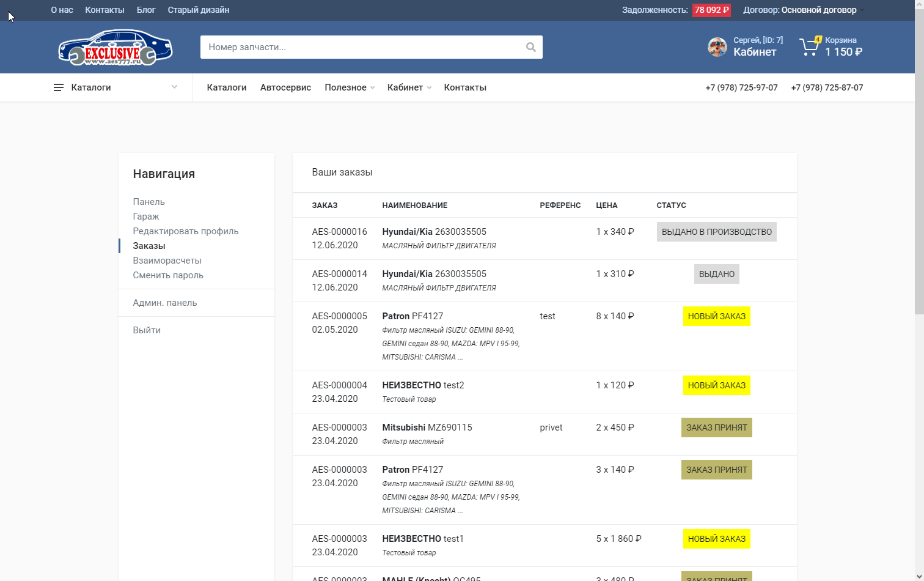This screenshot has width=924, height=581.
Task: Open the shopping cart icon
Action: click(809, 46)
